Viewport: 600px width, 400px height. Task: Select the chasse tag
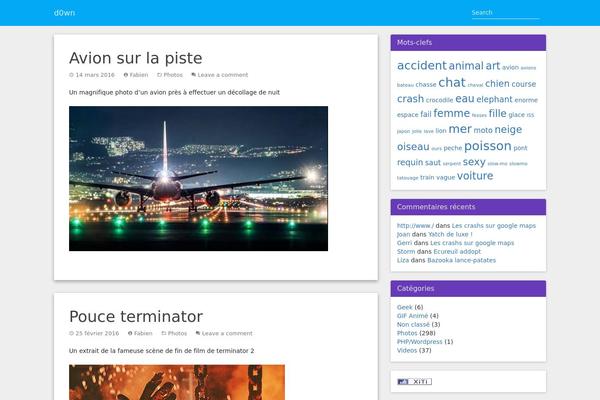pos(426,85)
